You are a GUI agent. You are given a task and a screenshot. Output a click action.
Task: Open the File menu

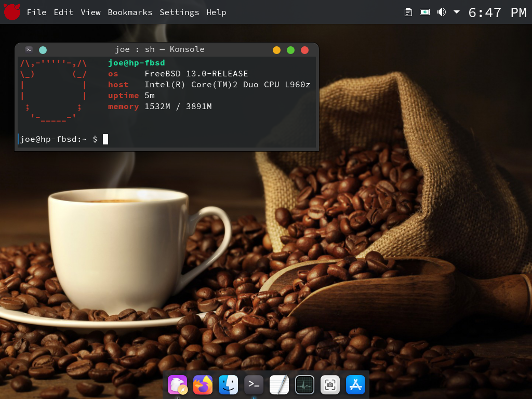click(x=36, y=12)
